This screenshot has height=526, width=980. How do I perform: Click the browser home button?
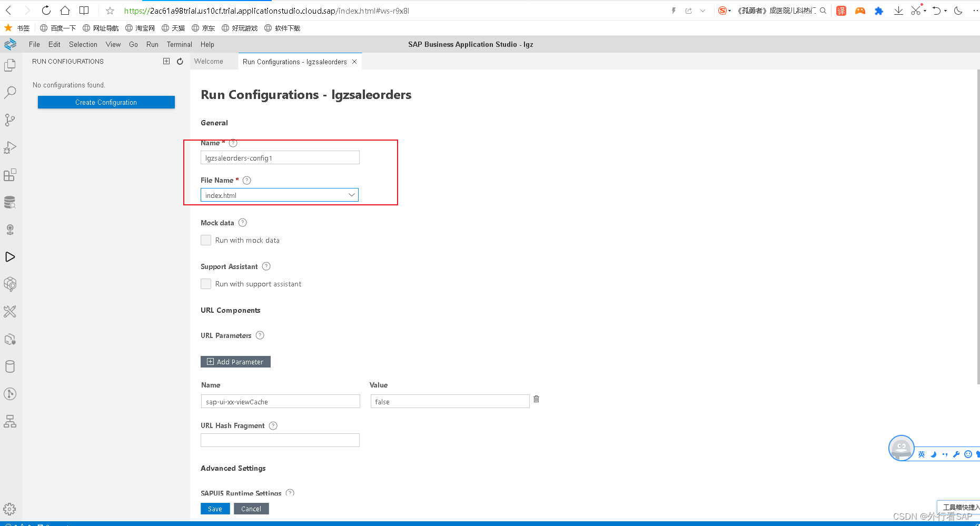pos(65,11)
